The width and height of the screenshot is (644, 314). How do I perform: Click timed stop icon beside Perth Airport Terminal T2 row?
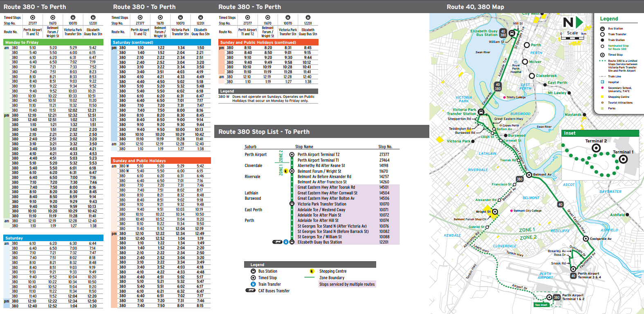292,155
